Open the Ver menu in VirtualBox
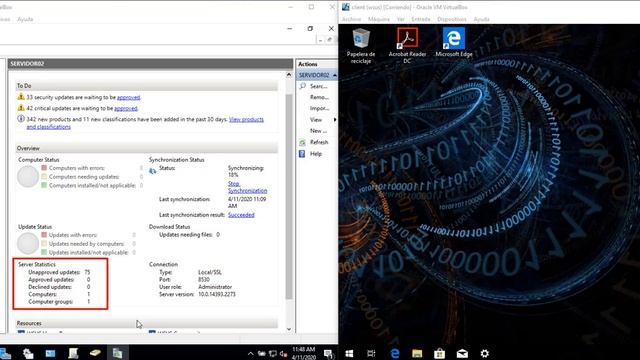This screenshot has height=360, width=640. [400, 19]
